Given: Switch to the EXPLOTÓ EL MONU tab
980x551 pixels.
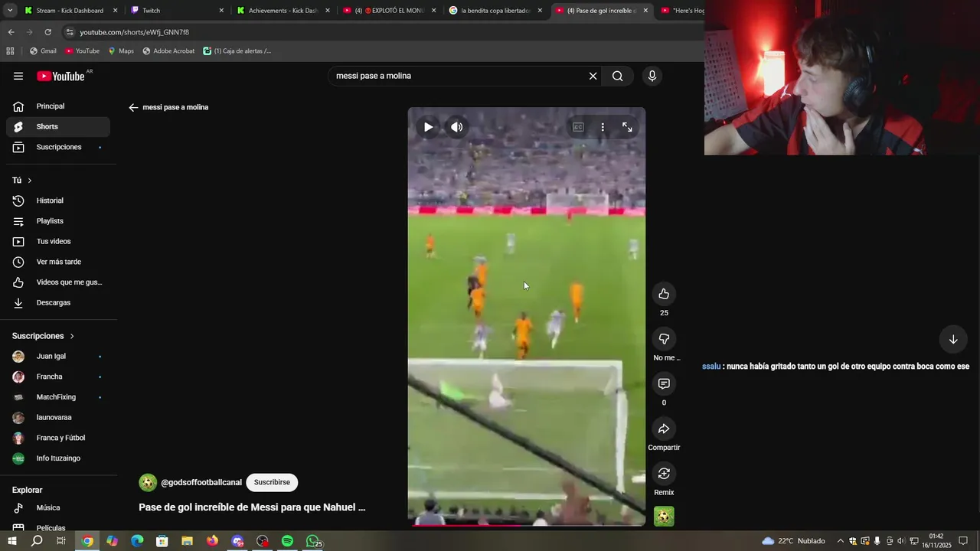Looking at the screenshot, I should (389, 11).
